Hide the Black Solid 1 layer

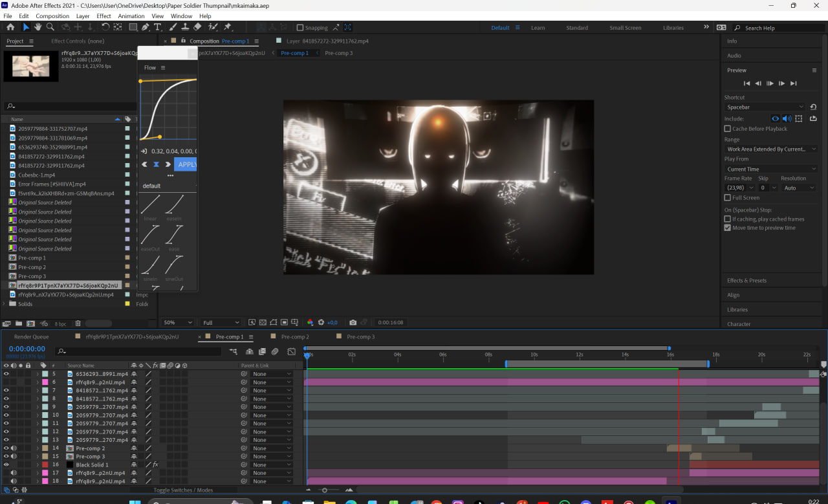tap(6, 465)
